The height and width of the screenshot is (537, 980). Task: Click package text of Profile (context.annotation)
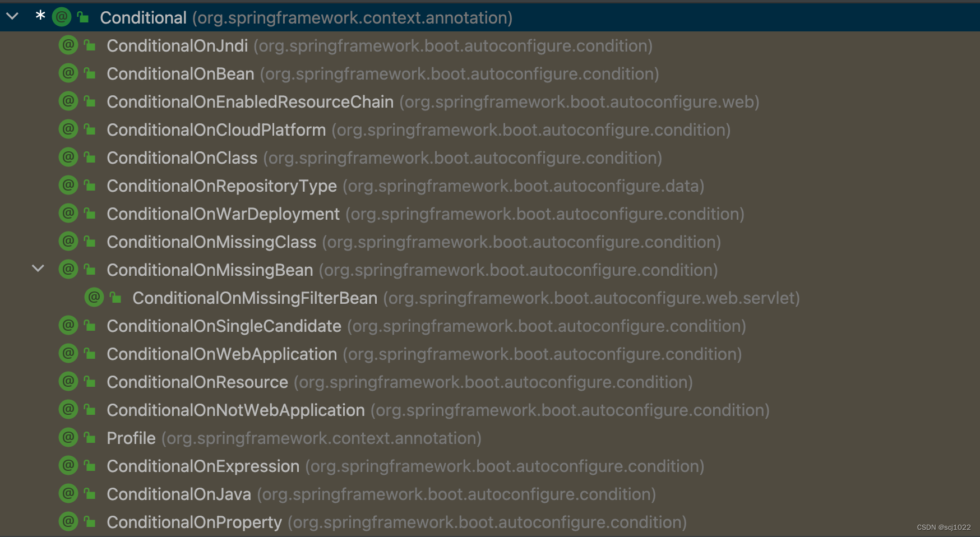322,438
